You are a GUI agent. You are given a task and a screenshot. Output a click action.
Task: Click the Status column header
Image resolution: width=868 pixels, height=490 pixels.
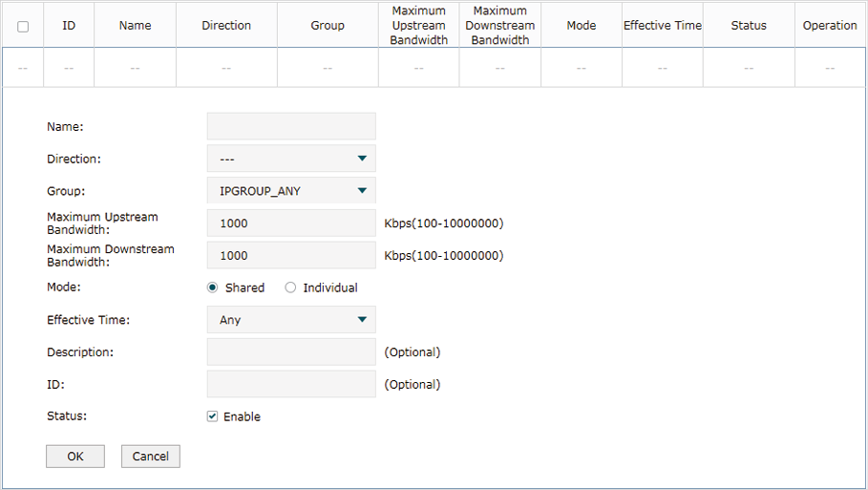(x=749, y=26)
